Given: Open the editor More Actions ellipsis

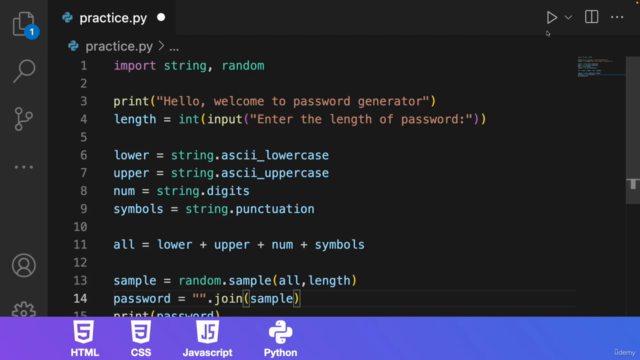Looking at the screenshot, I should coord(617,17).
